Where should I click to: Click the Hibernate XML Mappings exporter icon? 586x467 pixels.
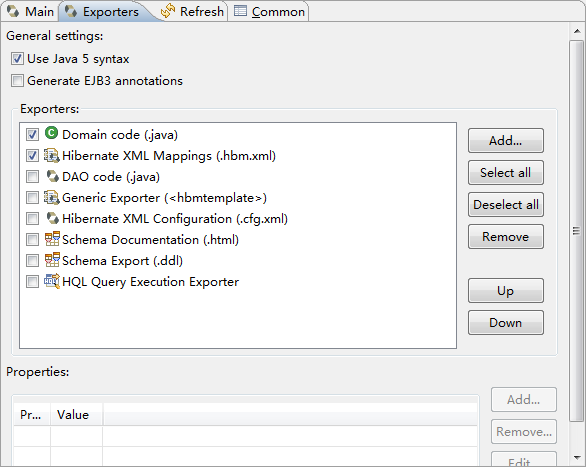tap(52, 155)
